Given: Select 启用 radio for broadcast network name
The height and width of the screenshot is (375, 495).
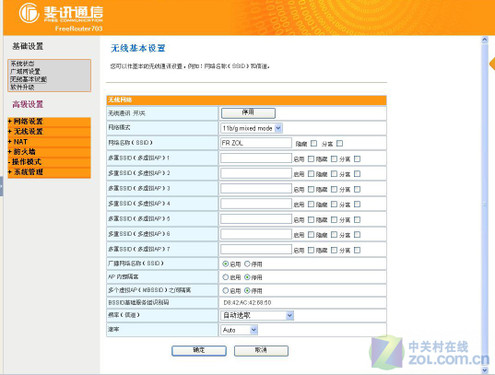Looking at the screenshot, I should 226,264.
